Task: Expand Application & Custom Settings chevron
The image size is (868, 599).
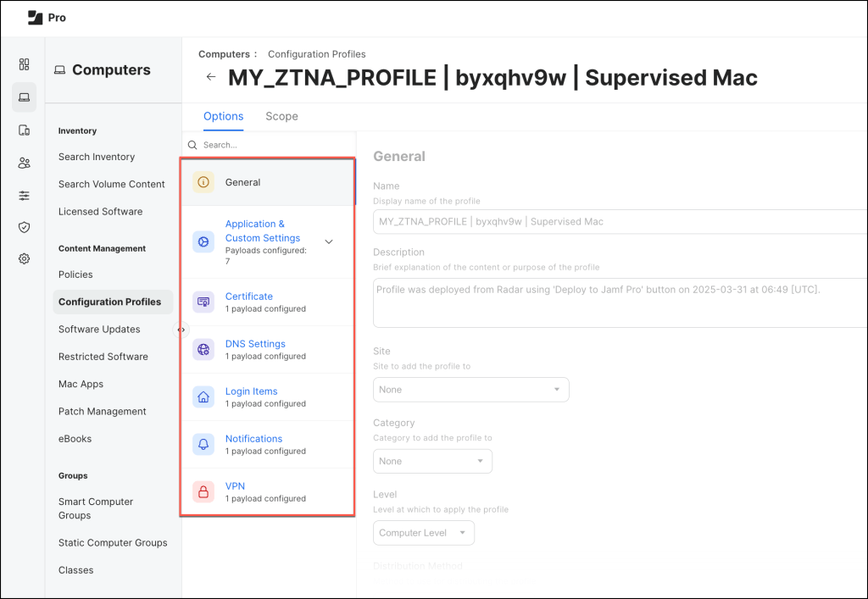Action: (x=329, y=241)
